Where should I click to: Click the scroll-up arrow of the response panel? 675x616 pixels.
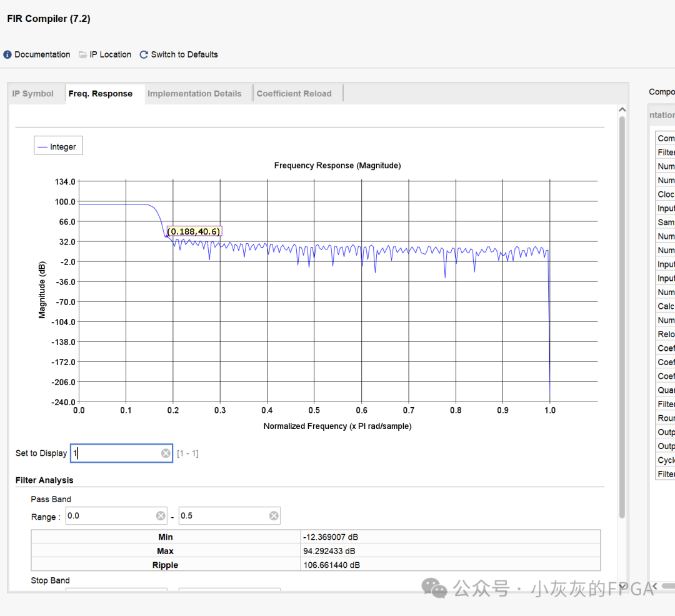coord(622,110)
